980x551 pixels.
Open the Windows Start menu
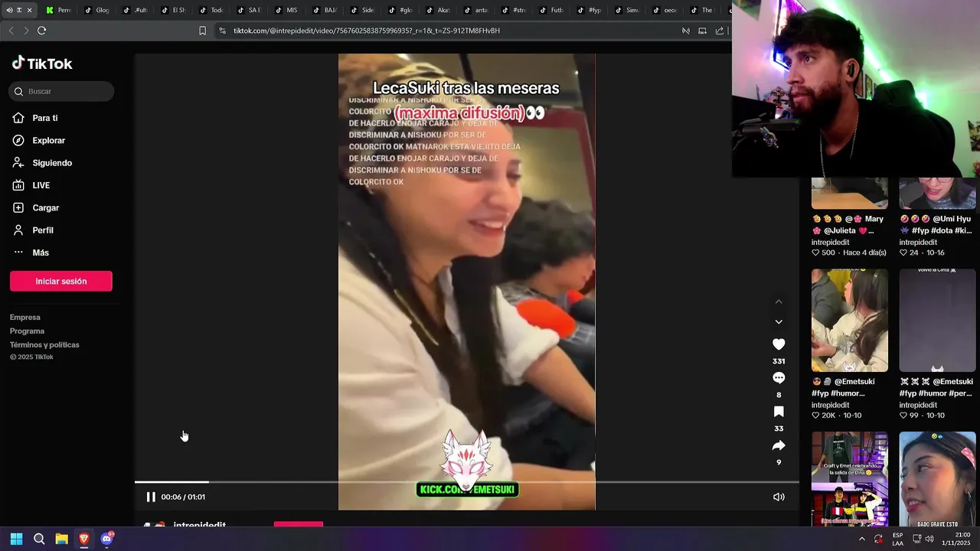click(x=16, y=539)
